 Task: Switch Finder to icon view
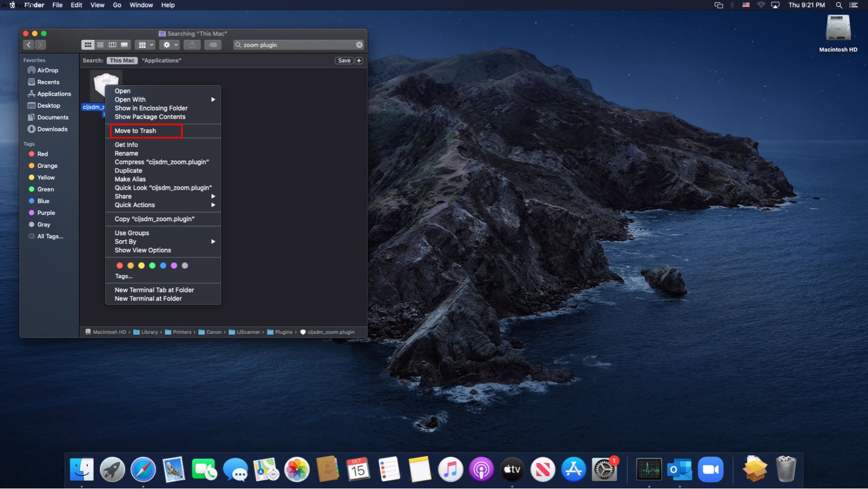coord(88,45)
